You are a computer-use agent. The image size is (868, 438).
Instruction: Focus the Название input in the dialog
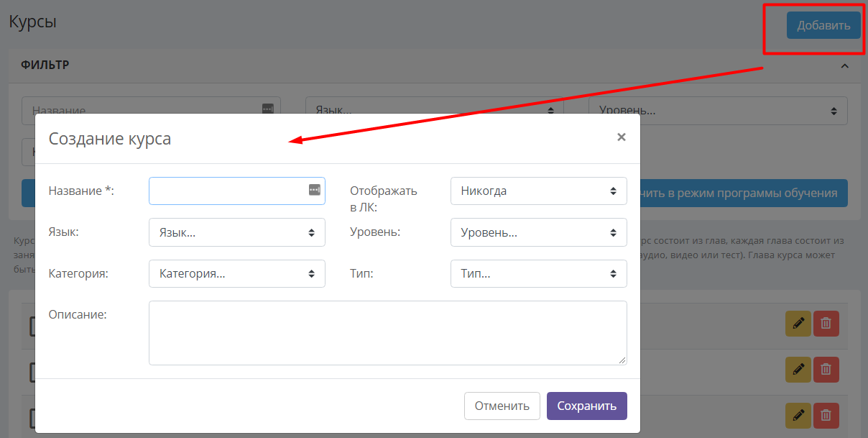coord(237,191)
